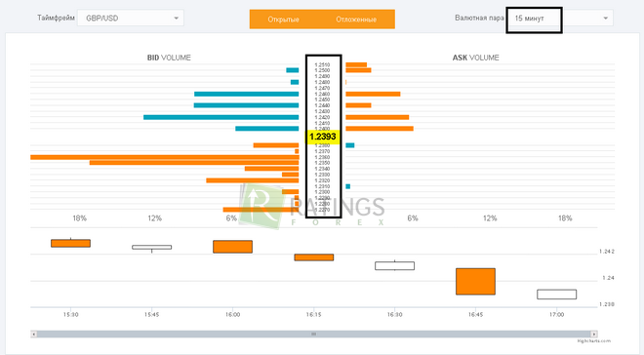Select the 15:30 orange candlestick
The image size is (644, 355).
pos(70,243)
